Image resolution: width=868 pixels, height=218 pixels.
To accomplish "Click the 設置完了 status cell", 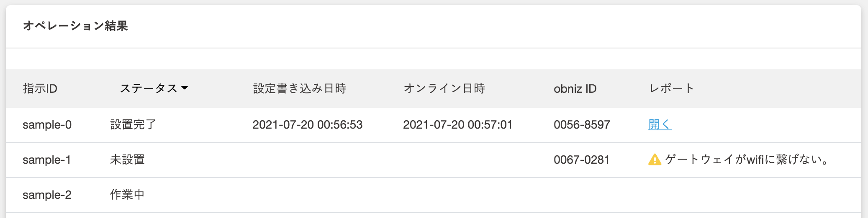I will point(133,124).
